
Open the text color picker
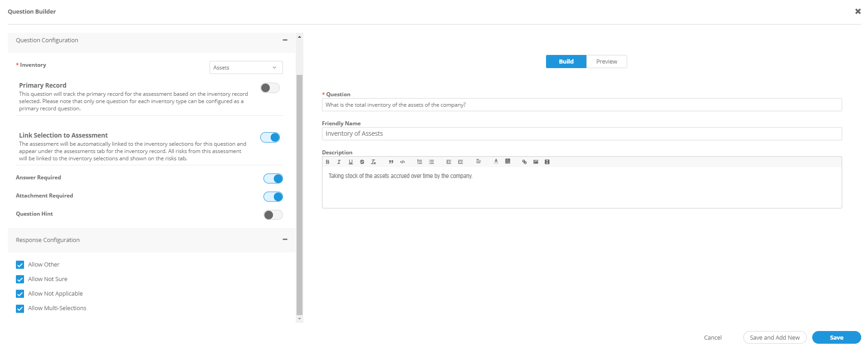click(x=496, y=162)
